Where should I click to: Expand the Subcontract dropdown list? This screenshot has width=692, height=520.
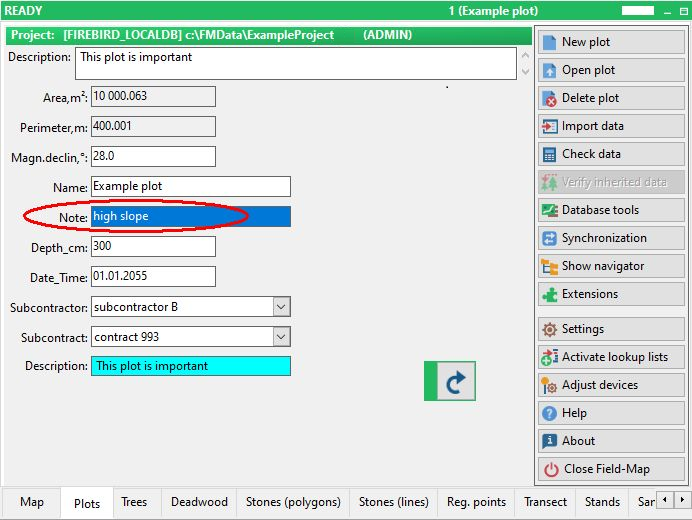click(x=281, y=338)
